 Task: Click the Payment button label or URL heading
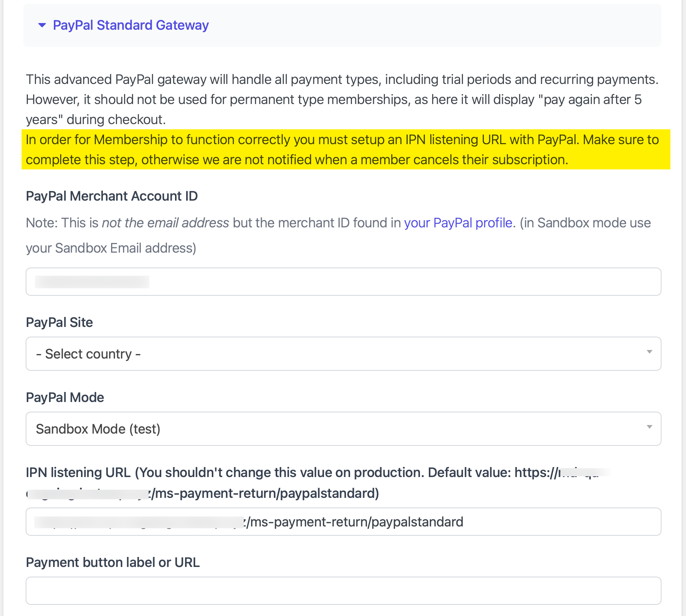113,562
